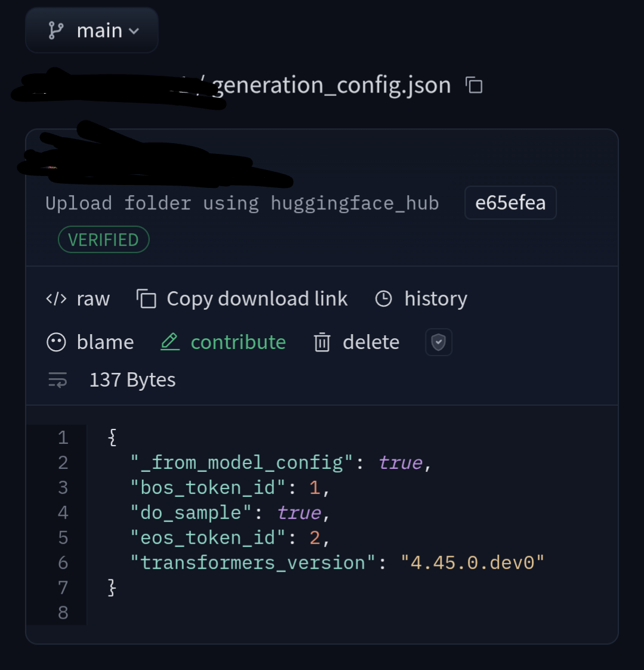Copy download link text
This screenshot has width=644, height=670.
[x=257, y=299]
